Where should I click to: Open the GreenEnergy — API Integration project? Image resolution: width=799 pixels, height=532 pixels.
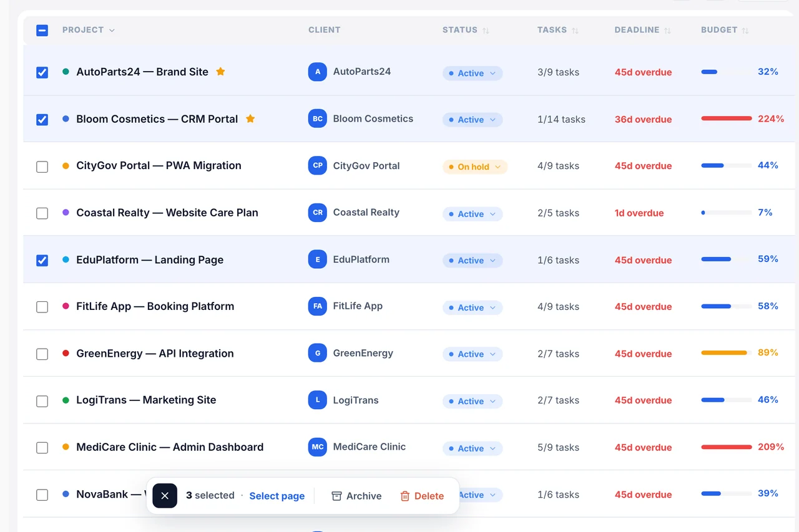click(155, 353)
